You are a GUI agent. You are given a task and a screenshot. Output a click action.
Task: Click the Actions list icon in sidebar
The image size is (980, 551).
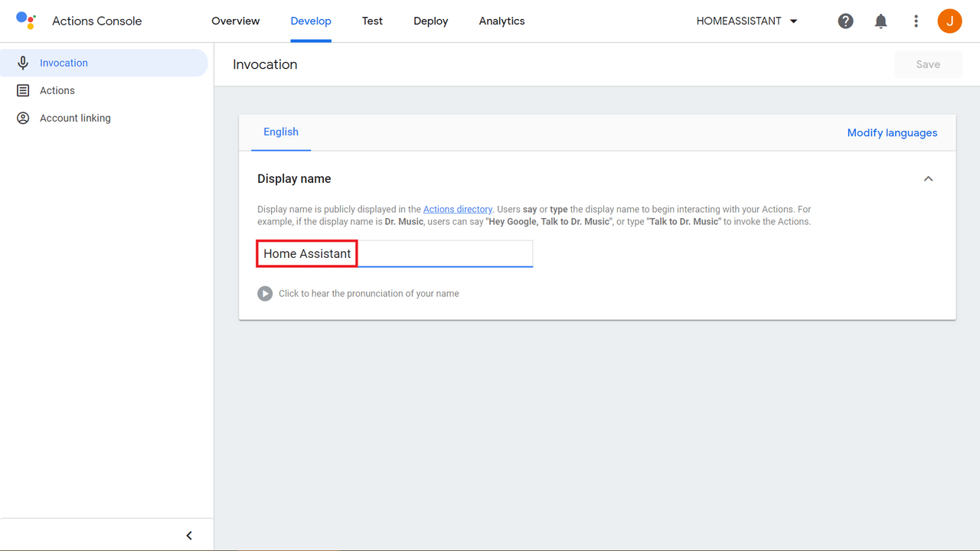pos(23,90)
